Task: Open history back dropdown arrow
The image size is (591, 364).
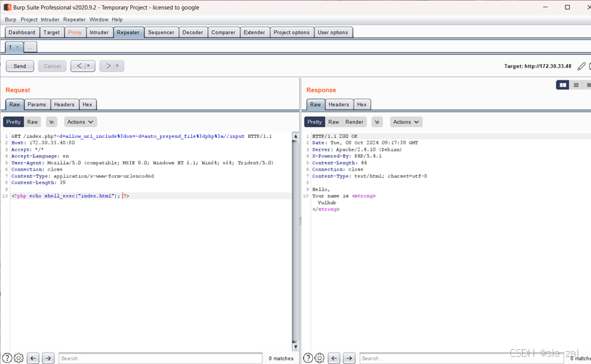Action: pos(89,66)
